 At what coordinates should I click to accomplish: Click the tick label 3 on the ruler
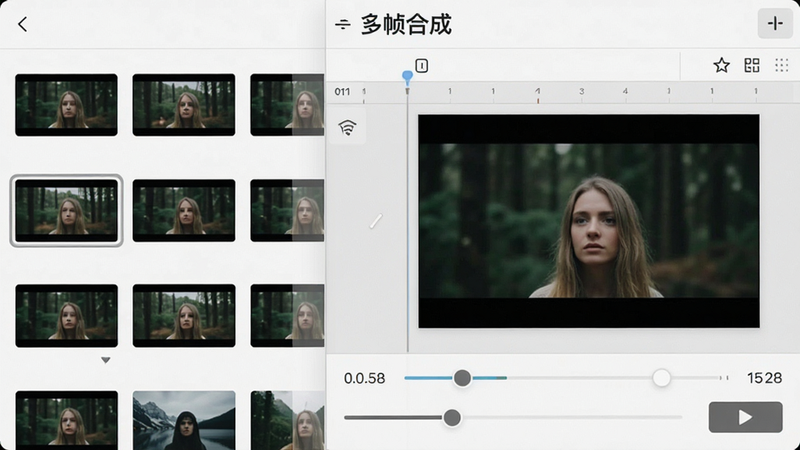pos(582,91)
